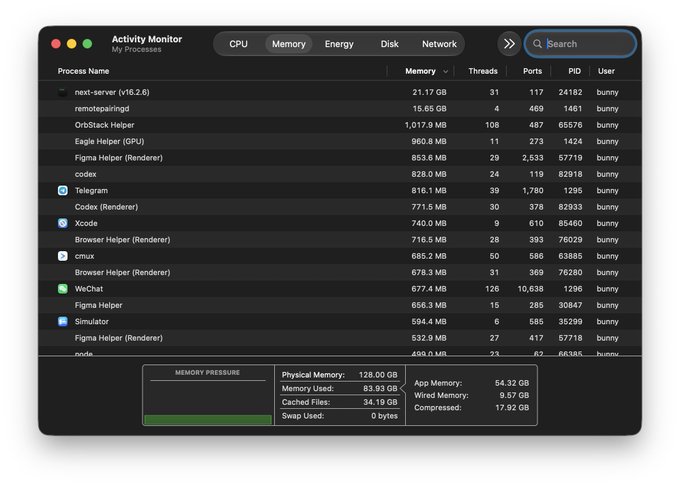Switch to the Disk tab
The width and height of the screenshot is (680, 486).
(x=389, y=44)
